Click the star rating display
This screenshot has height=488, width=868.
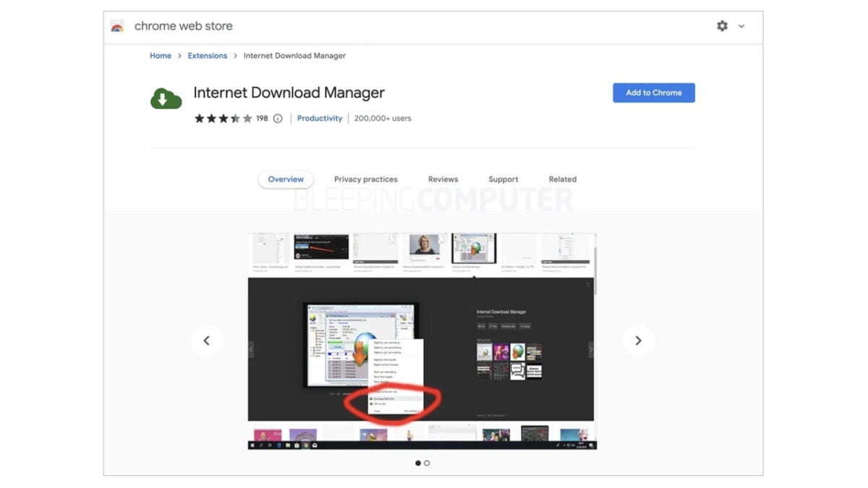(223, 119)
